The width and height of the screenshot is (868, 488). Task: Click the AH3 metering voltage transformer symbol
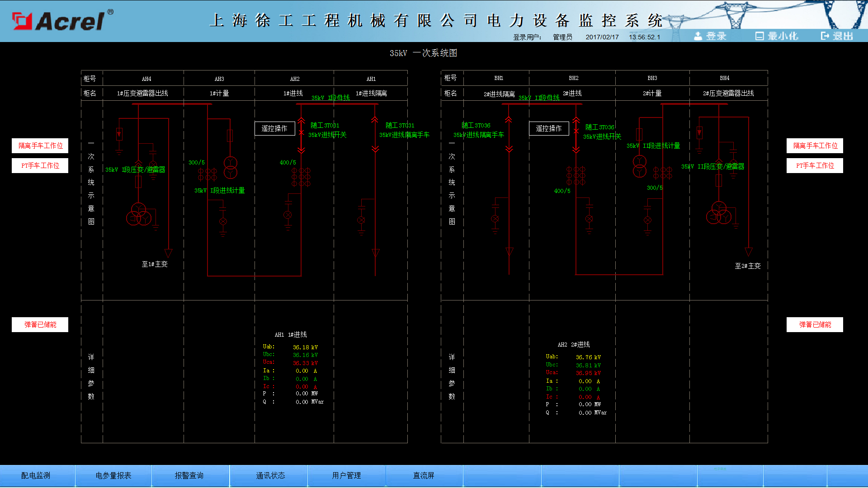coord(231,167)
